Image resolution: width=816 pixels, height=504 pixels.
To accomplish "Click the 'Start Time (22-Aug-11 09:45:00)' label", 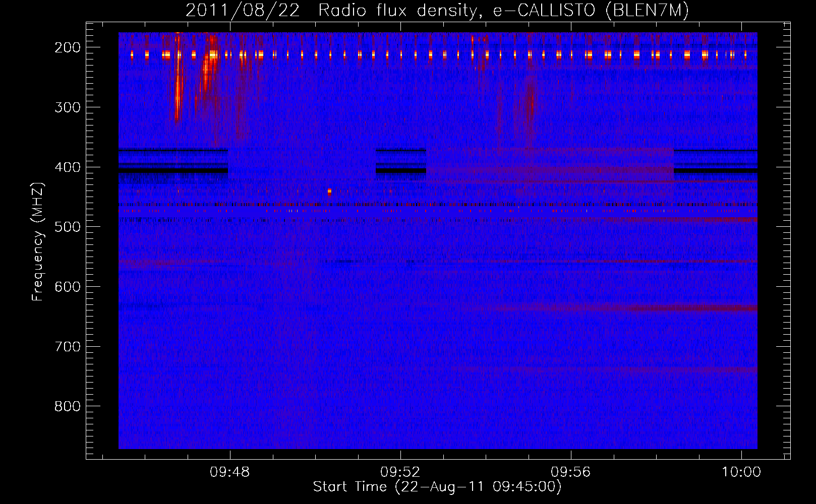I will coord(437,487).
